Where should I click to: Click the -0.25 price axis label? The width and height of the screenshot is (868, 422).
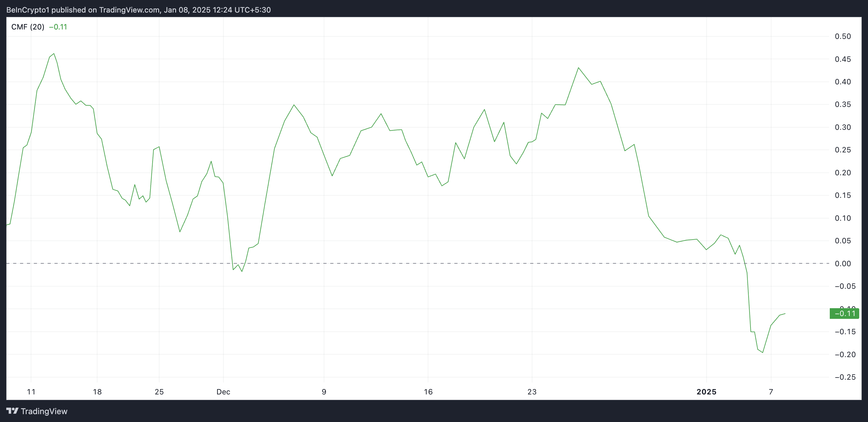(845, 377)
